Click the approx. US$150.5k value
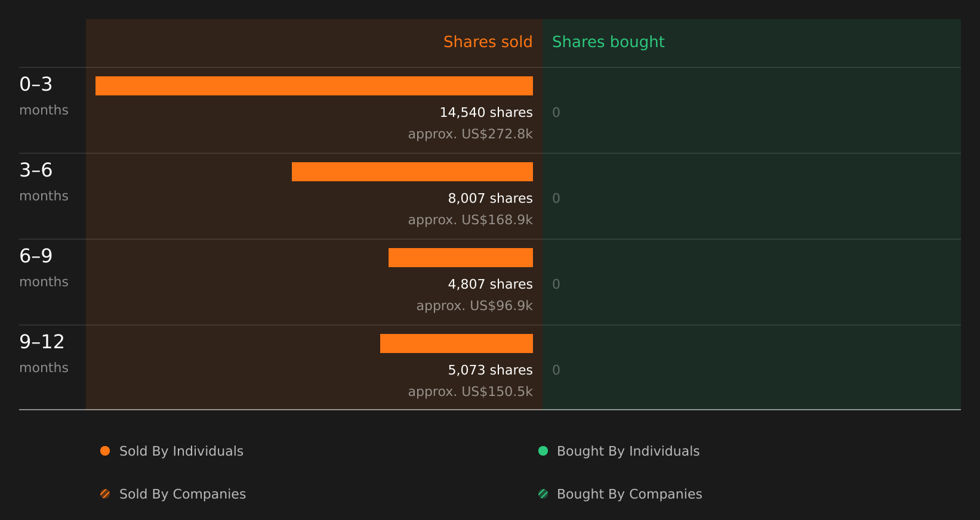Screen dimensions: 980x520 click(x=470, y=392)
